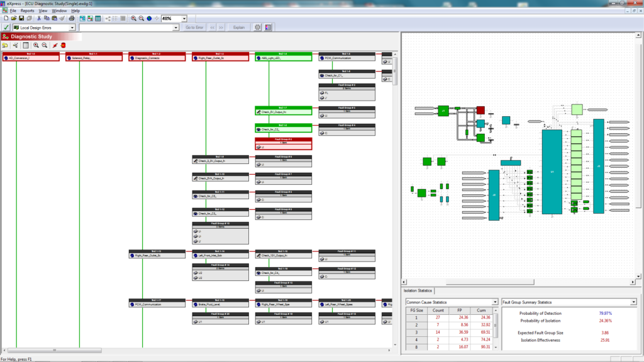Viewport: 644px width, 362px height.
Task: Toggle the green checkmark error check button
Action: 6,28
